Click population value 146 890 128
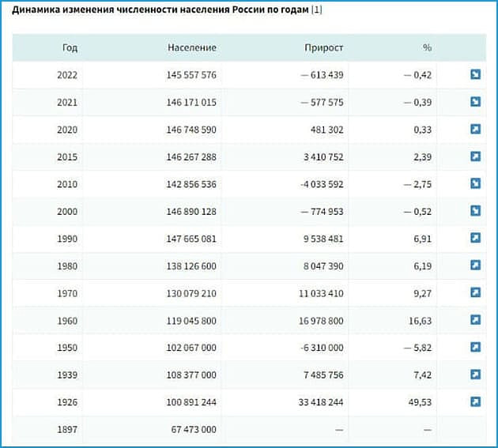This screenshot has width=498, height=448. [191, 212]
